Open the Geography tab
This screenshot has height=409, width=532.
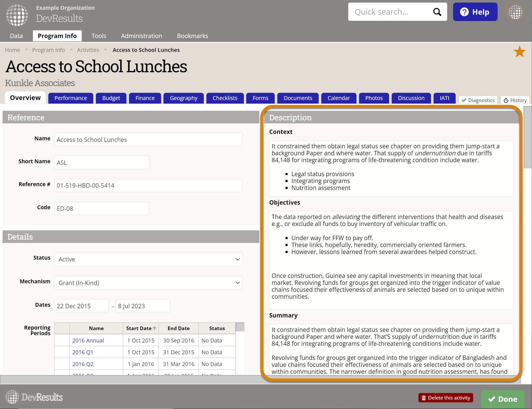tap(184, 98)
